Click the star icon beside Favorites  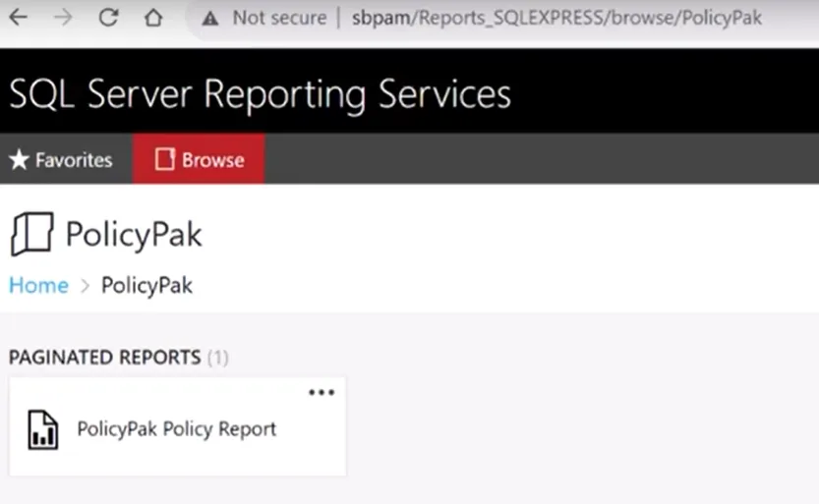pyautogui.click(x=19, y=160)
